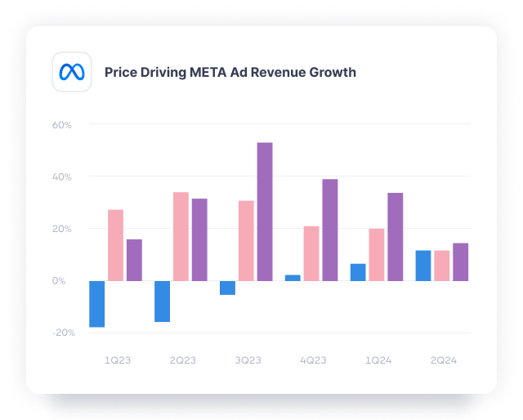Screen dimensions: 523x420
Task: Select the blue negative bar for 1Q23
Action: pos(96,304)
